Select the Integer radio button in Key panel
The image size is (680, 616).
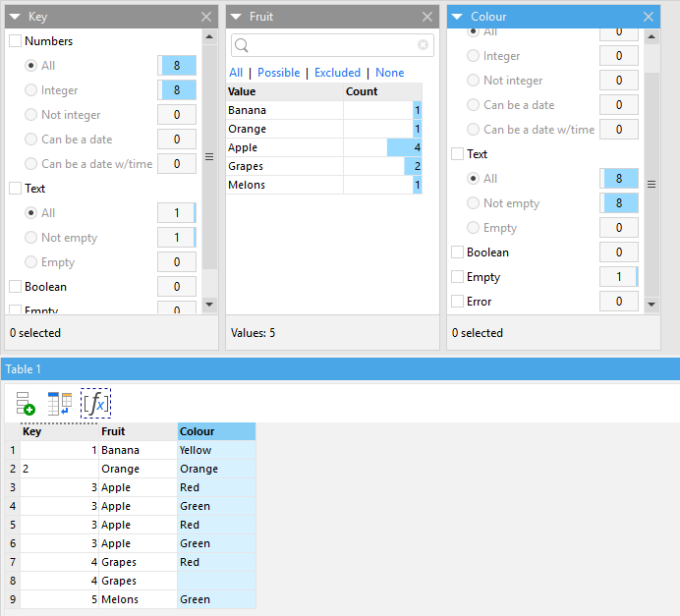click(32, 90)
